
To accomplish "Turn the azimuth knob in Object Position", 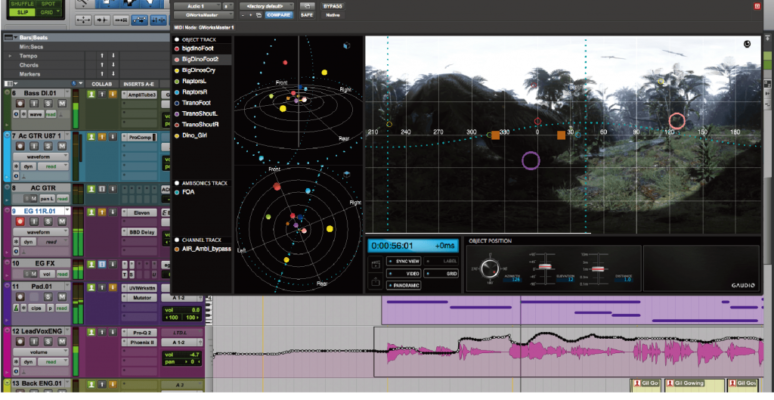I will pyautogui.click(x=490, y=268).
